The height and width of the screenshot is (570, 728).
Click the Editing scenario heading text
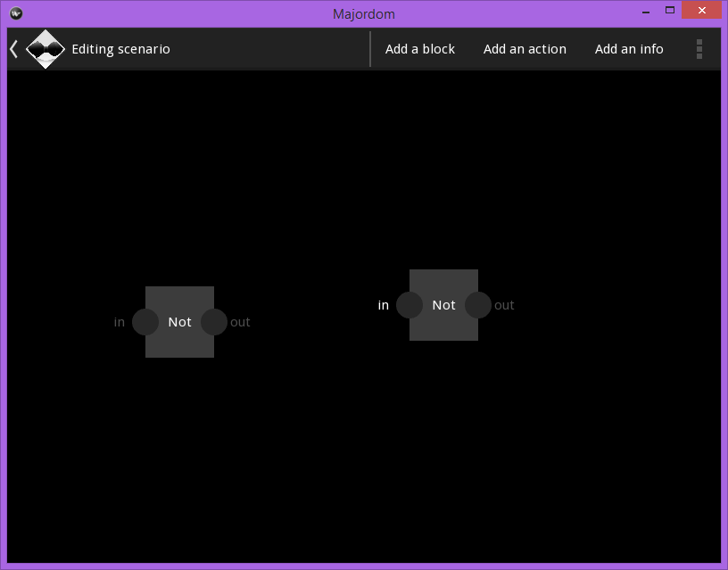[x=120, y=49]
